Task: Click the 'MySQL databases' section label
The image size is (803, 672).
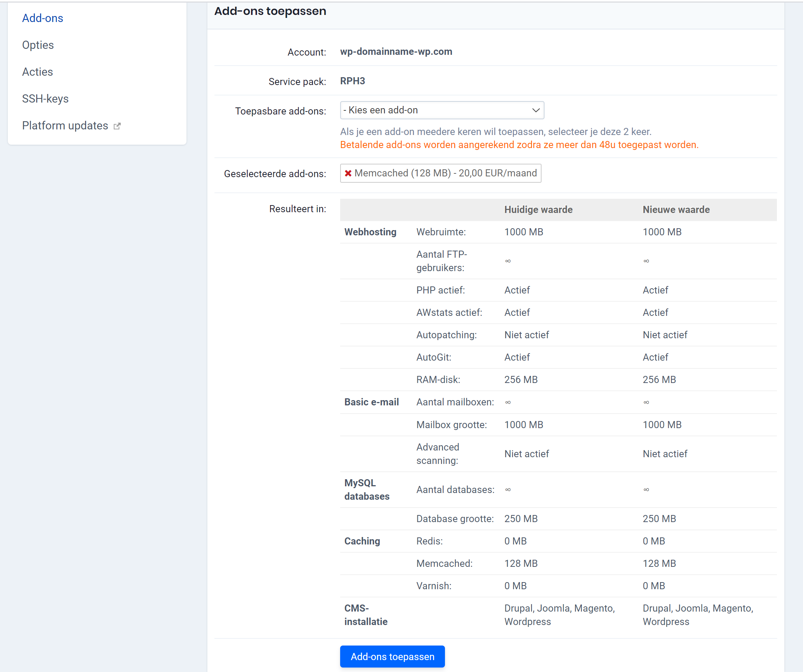Action: pyautogui.click(x=366, y=489)
